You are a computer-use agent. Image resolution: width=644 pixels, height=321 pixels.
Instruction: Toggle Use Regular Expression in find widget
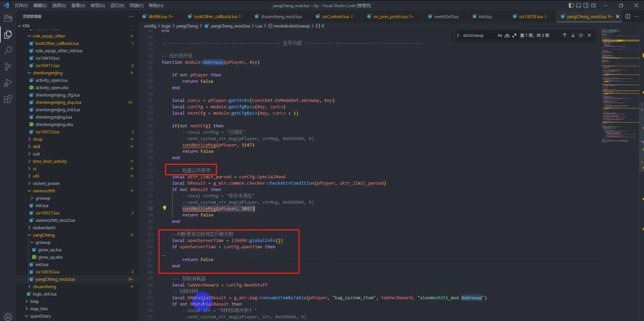[x=514, y=35]
